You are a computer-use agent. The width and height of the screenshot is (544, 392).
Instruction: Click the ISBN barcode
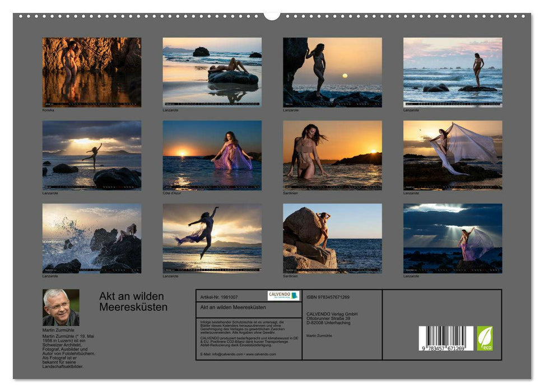[x=441, y=338]
